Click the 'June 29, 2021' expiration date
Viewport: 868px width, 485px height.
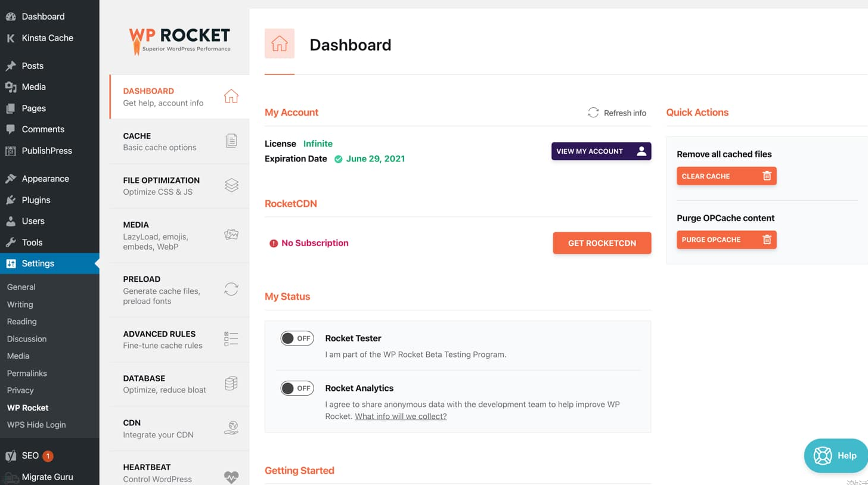(376, 159)
